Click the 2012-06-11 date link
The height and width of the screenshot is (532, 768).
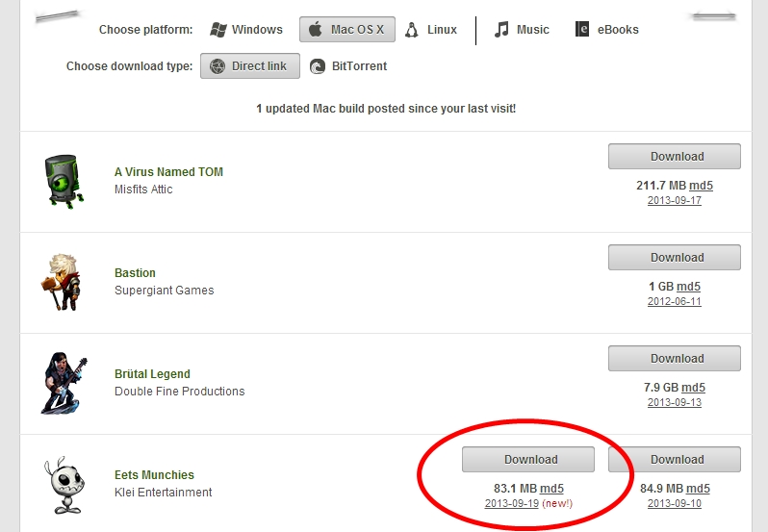(x=675, y=301)
